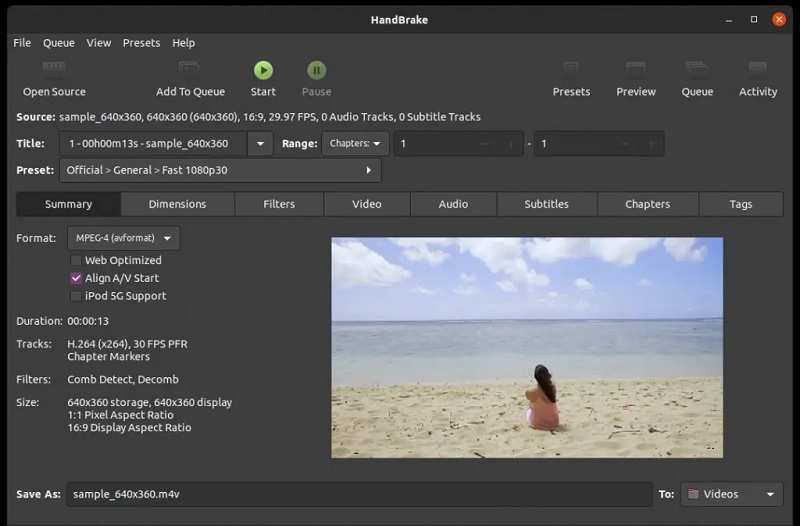Uncheck Align A/V Start
This screenshot has width=800, height=526.
click(76, 278)
